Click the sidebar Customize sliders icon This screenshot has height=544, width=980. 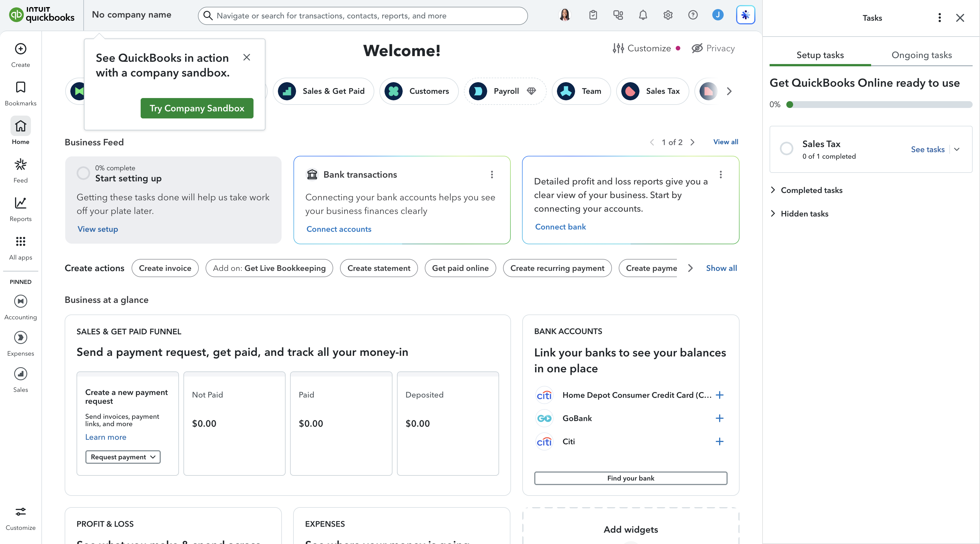point(20,512)
